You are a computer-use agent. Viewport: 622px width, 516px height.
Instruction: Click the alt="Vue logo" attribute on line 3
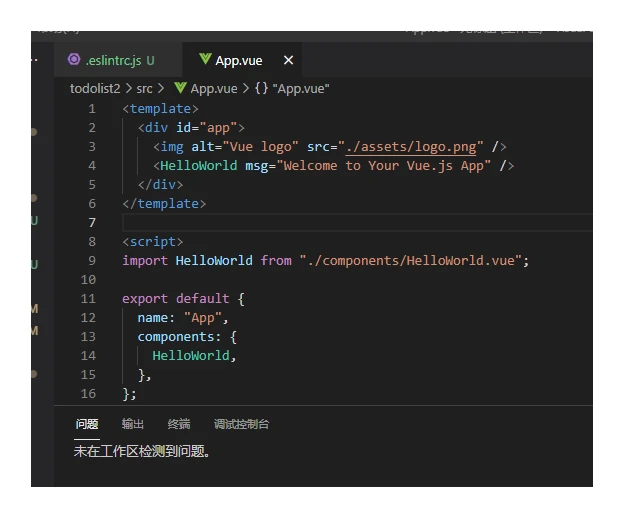click(x=245, y=147)
